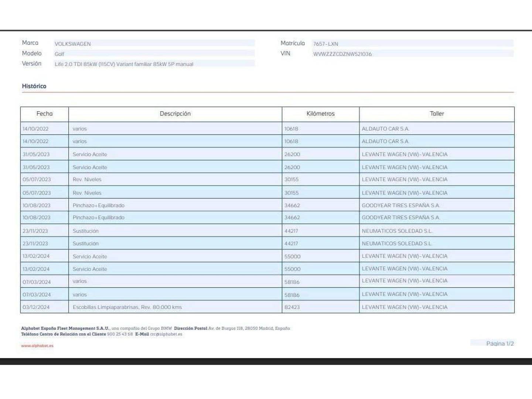Click the 'Fecha' column header
The width and height of the screenshot is (532, 399).
point(44,114)
